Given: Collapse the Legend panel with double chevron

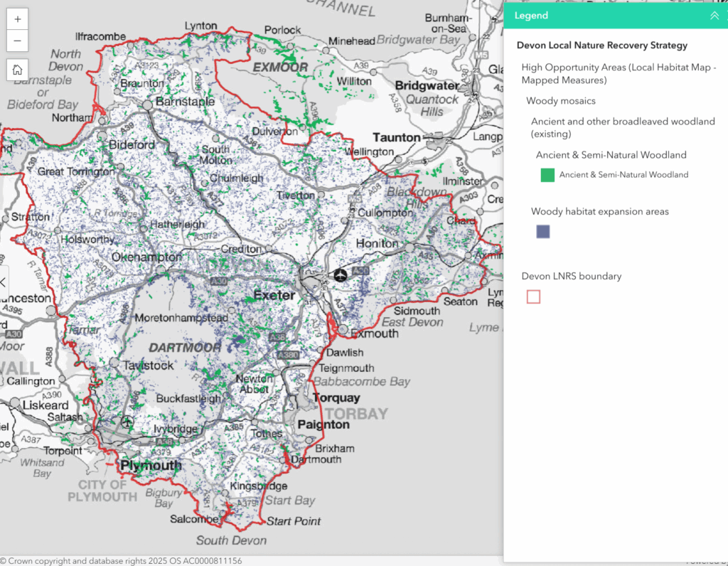Looking at the screenshot, I should (714, 16).
